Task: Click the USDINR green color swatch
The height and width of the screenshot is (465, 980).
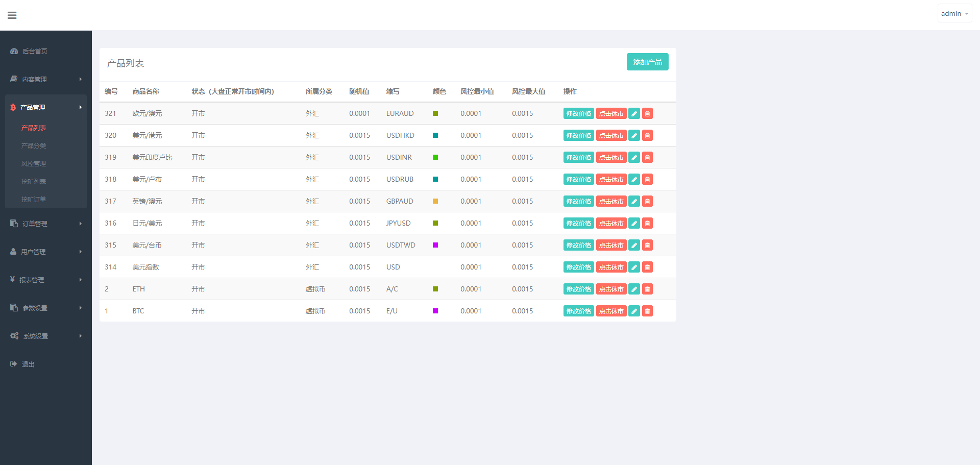Action: (435, 157)
